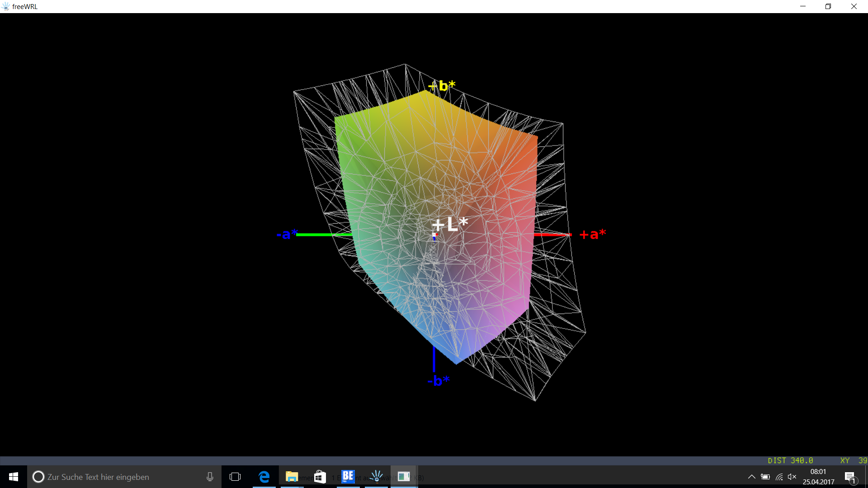Viewport: 868px width, 488px height.
Task: Click the +a* red axis label
Action: [x=592, y=234]
